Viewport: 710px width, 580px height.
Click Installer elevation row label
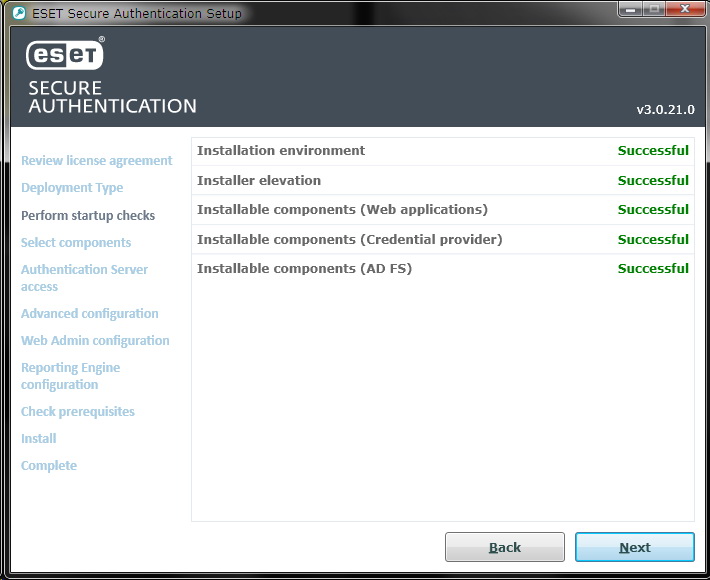pyautogui.click(x=259, y=180)
